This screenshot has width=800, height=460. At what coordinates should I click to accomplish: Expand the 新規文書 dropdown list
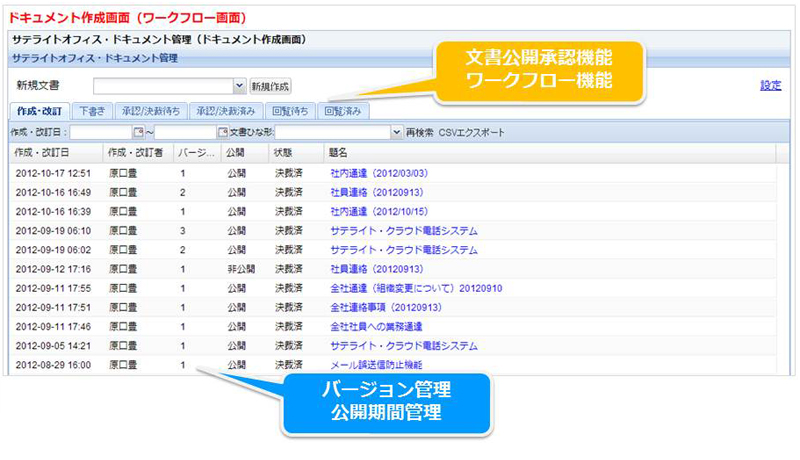point(239,87)
